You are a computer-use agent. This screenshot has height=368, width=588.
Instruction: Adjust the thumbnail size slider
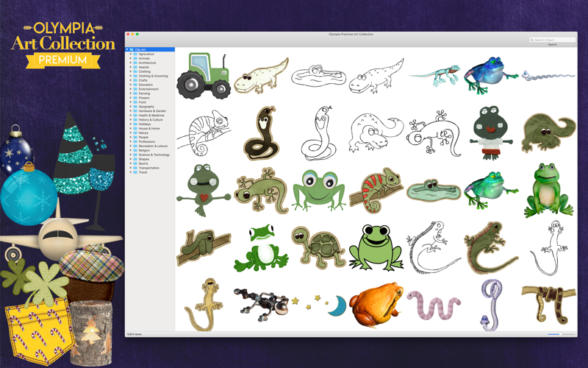(x=561, y=334)
